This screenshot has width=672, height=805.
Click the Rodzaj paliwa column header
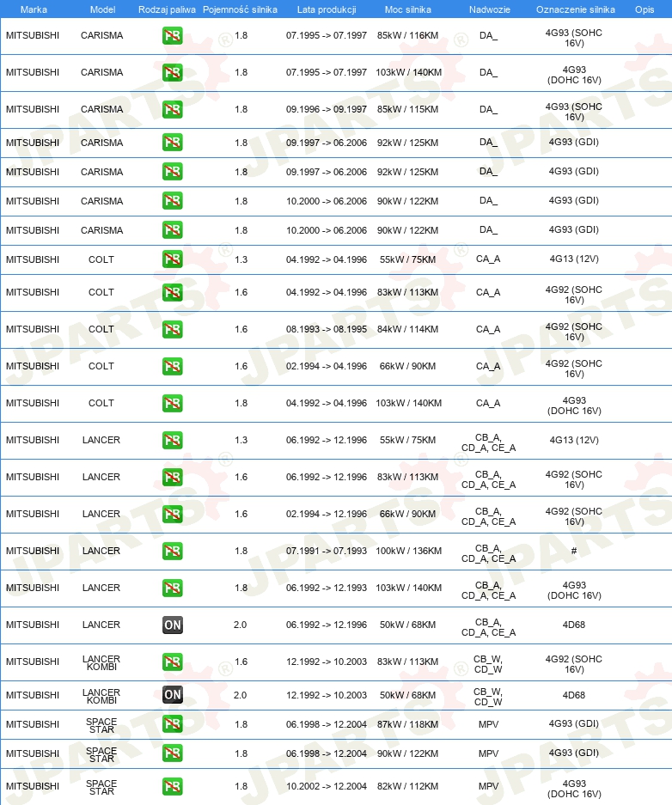[167, 9]
